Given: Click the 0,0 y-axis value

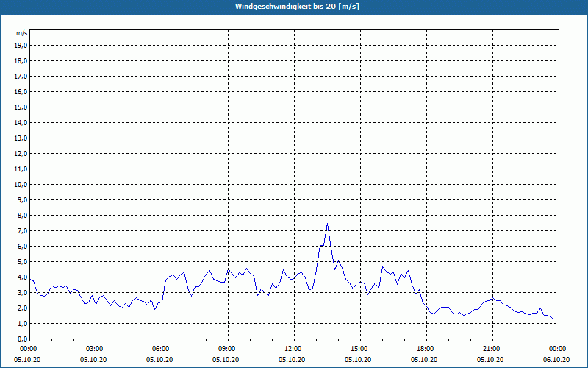Looking at the screenshot, I should pyautogui.click(x=22, y=339).
